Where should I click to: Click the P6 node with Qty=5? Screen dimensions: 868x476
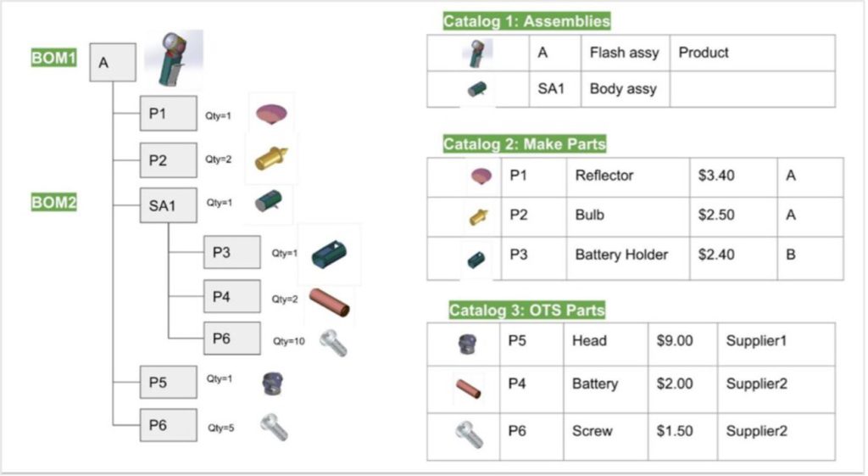[x=169, y=425]
